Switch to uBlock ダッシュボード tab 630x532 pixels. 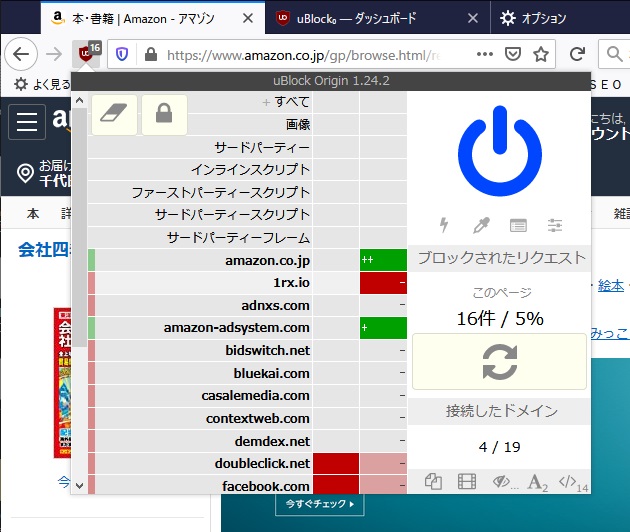378,18
